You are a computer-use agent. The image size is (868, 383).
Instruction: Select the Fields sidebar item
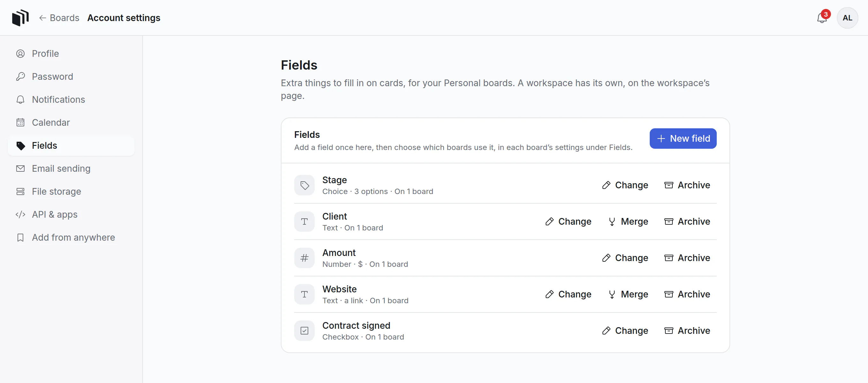coord(71,146)
